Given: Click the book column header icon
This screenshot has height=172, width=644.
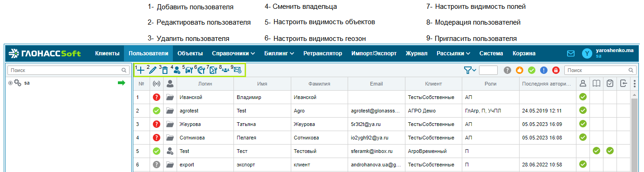Looking at the screenshot, I should click(596, 84).
